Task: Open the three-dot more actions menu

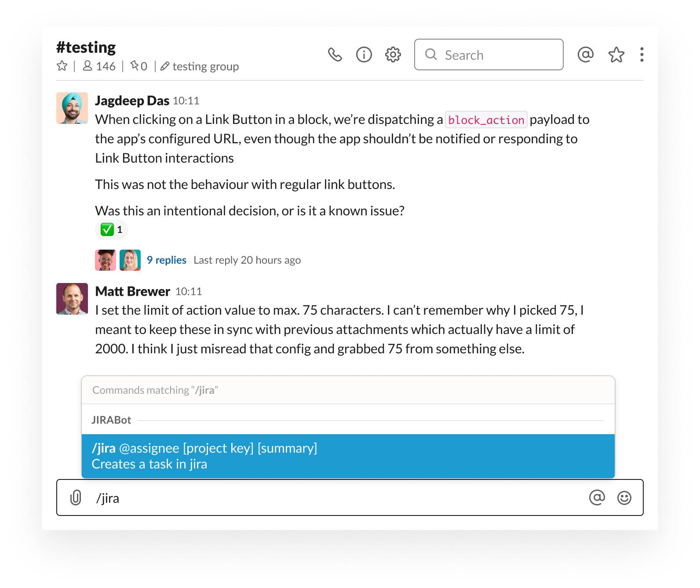Action: click(x=642, y=54)
